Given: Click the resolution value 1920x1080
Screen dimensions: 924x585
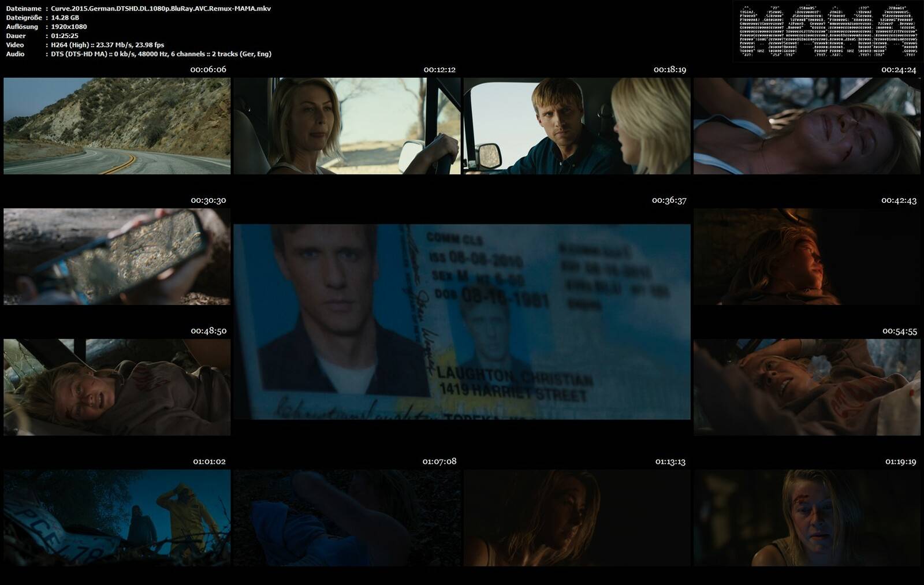Looking at the screenshot, I should pyautogui.click(x=69, y=27).
